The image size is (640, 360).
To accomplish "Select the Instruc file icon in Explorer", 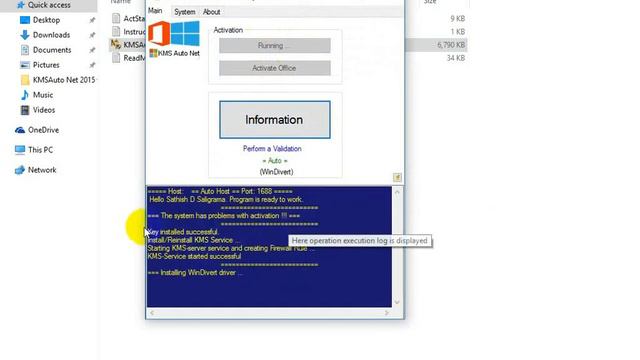I will pos(116,31).
